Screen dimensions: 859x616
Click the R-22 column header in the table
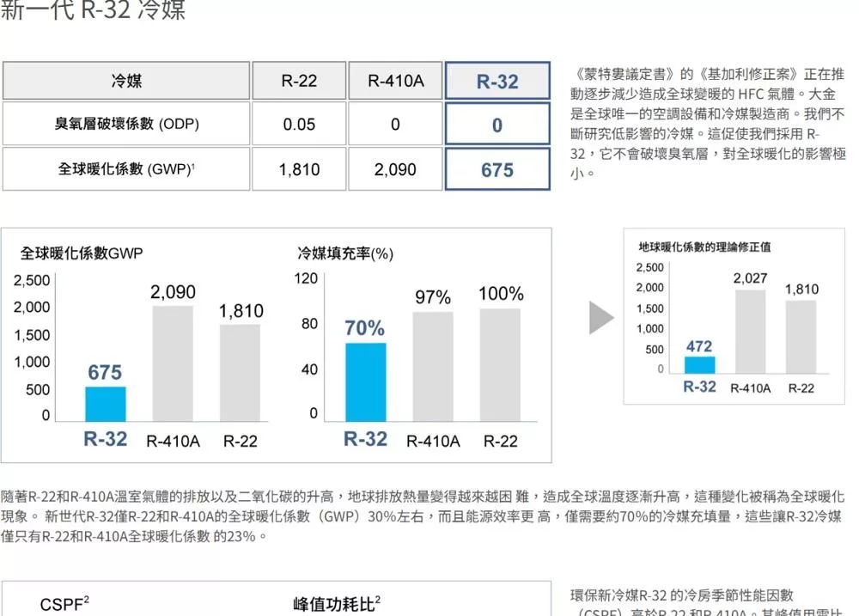point(299,82)
